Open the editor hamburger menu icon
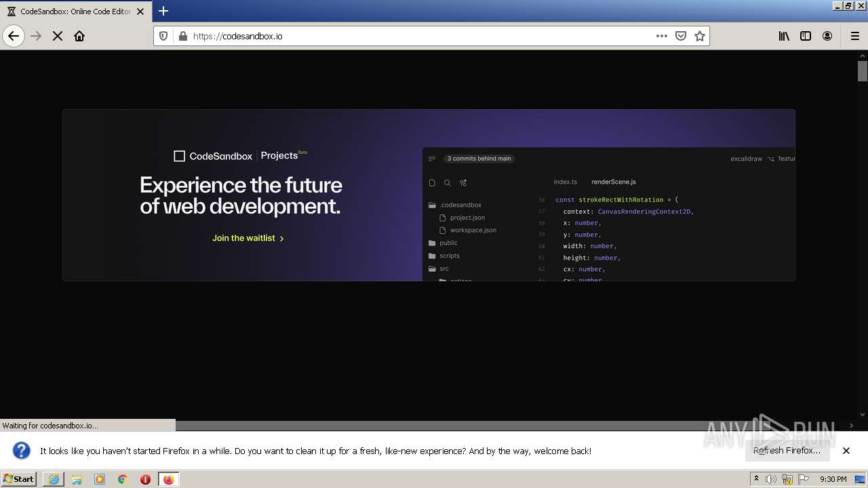Viewport: 868px width, 488px height. pyautogui.click(x=432, y=159)
